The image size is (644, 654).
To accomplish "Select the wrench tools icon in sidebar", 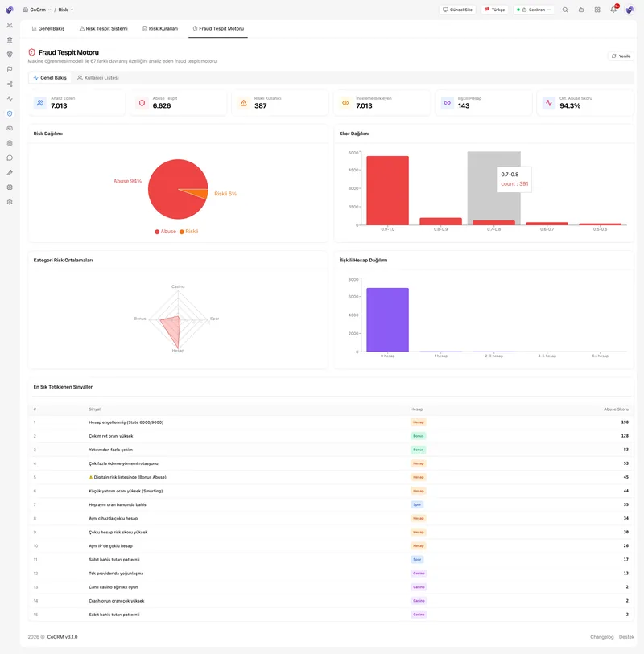I will [x=10, y=172].
